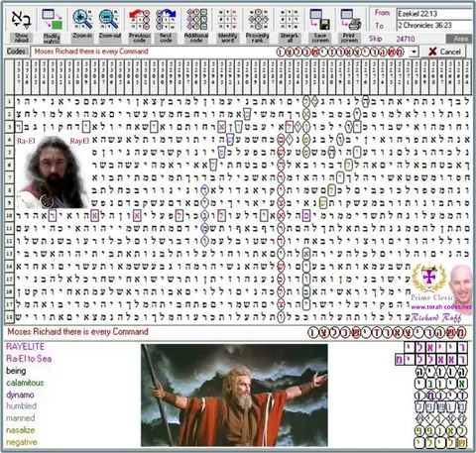Select the Zoom-in magnifier icon
The width and height of the screenshot is (476, 453).
click(82, 19)
